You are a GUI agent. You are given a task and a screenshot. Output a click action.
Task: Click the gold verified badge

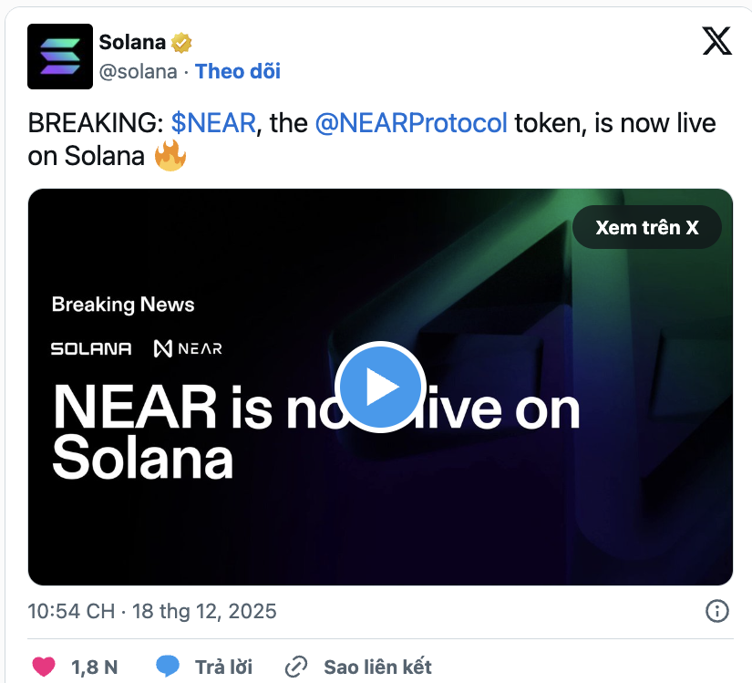click(x=182, y=43)
